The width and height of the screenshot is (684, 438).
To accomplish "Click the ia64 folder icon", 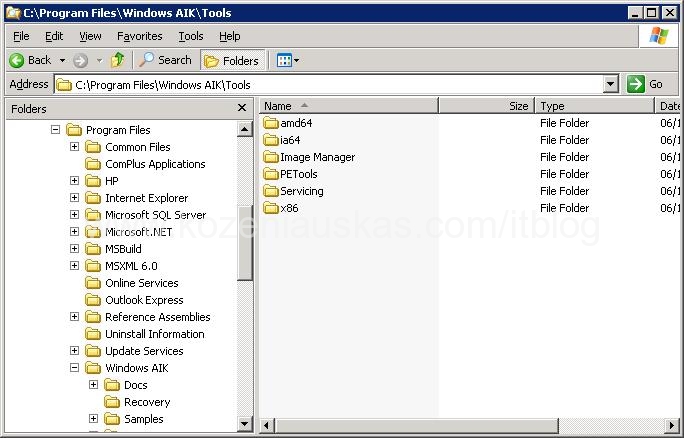I will (271, 140).
